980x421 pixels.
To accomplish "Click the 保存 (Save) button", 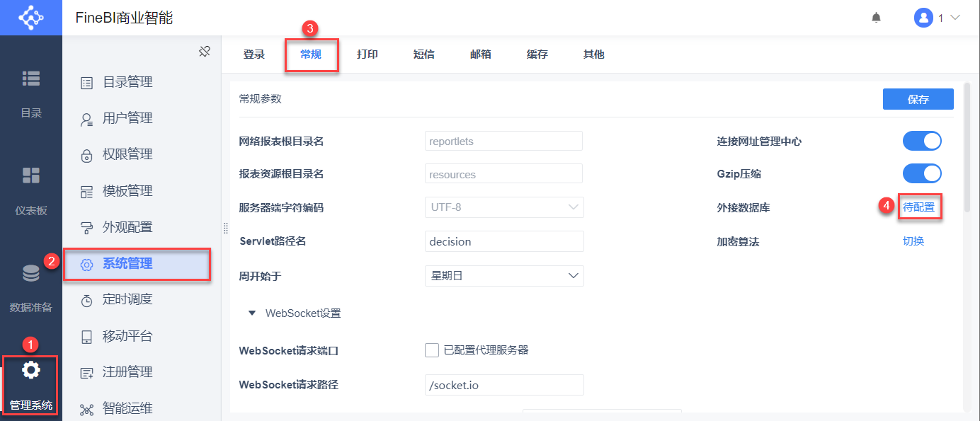I will (918, 99).
